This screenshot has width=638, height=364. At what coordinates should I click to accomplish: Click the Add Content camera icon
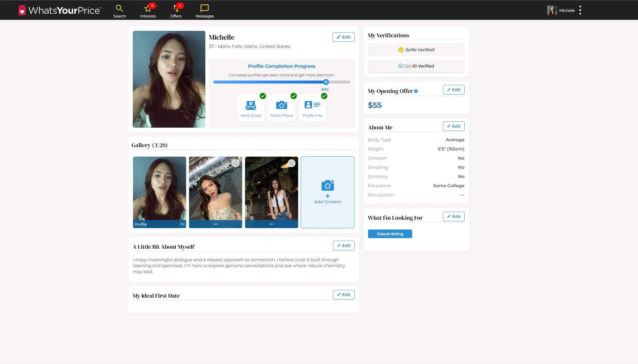click(x=327, y=186)
